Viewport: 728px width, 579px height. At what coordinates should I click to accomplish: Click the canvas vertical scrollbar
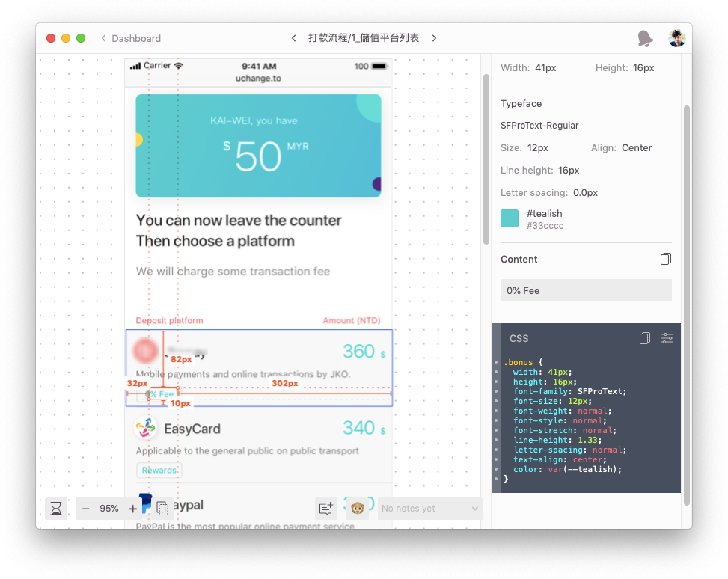[x=486, y=159]
